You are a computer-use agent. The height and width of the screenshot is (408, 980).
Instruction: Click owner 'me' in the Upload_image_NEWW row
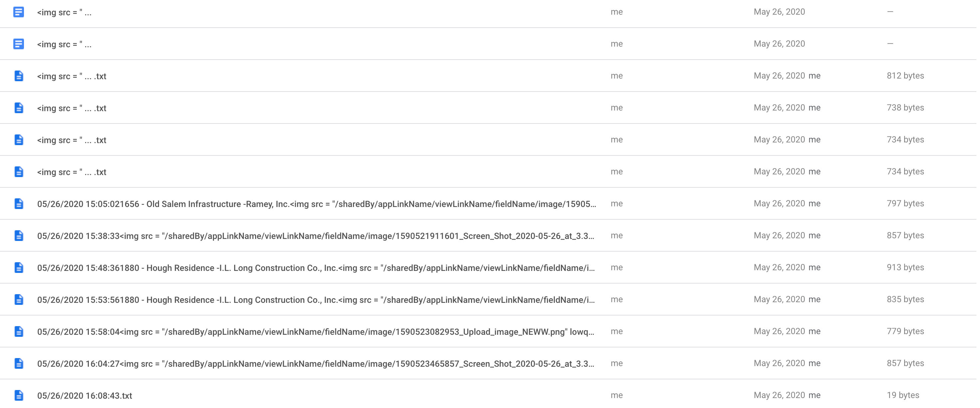click(617, 331)
